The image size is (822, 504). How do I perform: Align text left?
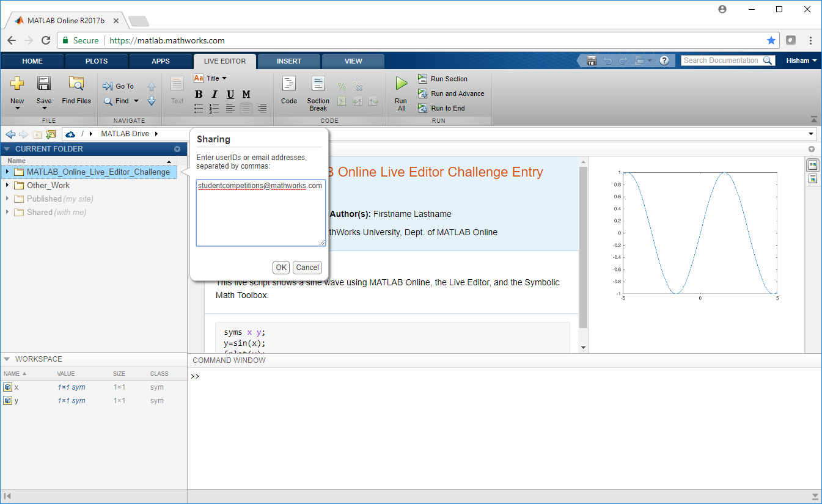click(x=230, y=108)
